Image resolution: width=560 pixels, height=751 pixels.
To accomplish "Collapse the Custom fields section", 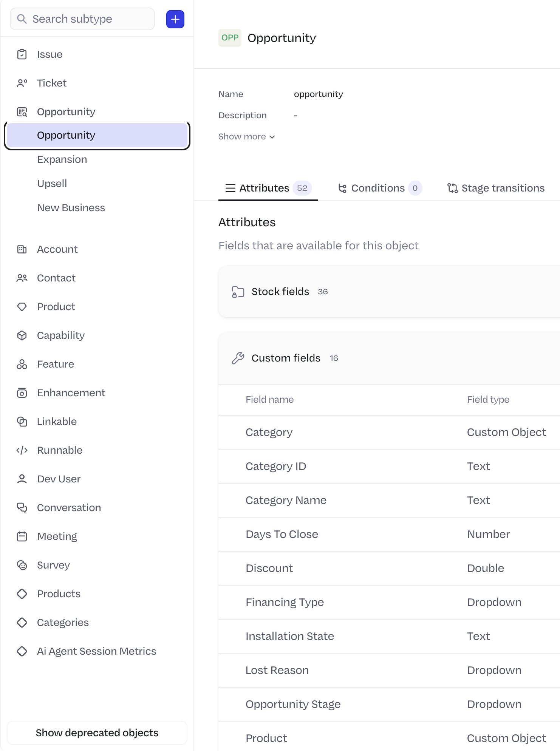I will (x=389, y=358).
